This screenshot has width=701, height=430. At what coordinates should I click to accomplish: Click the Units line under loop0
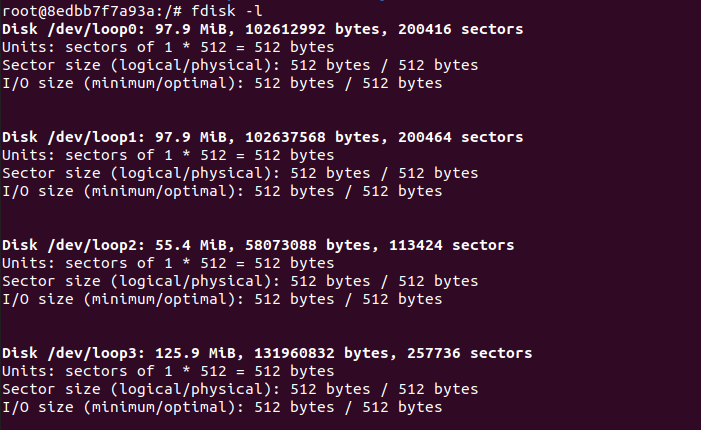click(x=168, y=47)
